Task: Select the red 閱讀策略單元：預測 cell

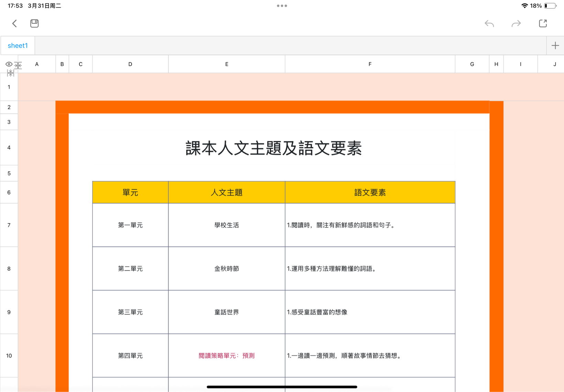Action: [227, 356]
